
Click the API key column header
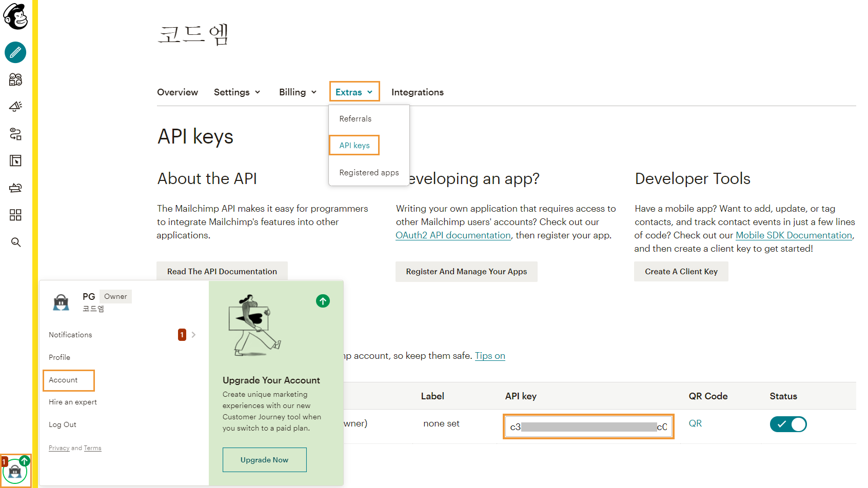point(521,396)
